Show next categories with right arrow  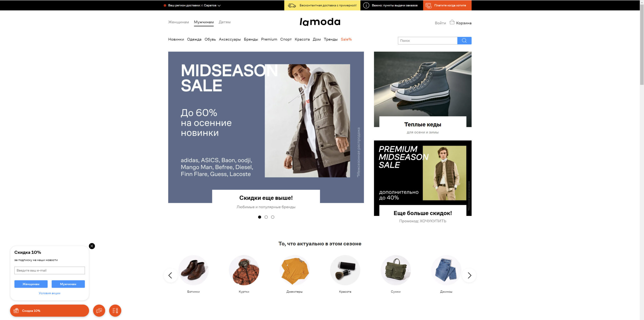(469, 276)
